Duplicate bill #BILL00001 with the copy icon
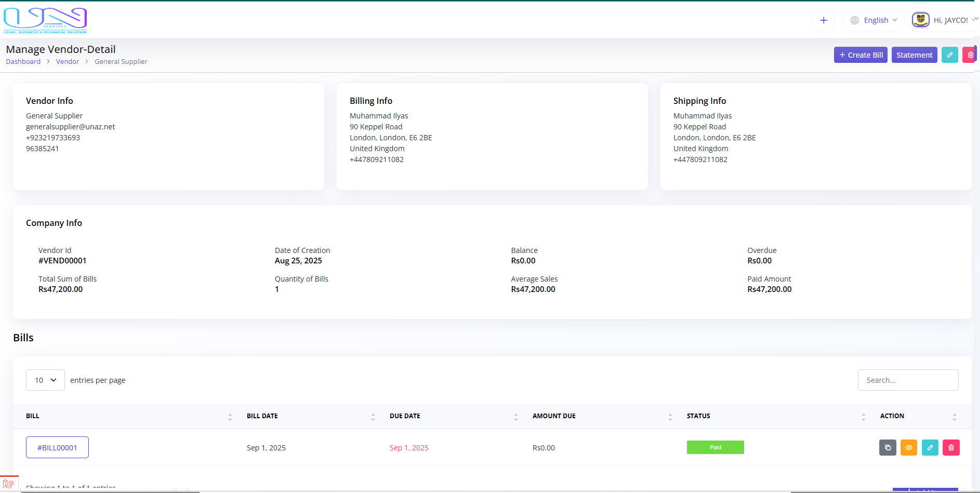Viewport: 980px width, 493px height. click(888, 447)
